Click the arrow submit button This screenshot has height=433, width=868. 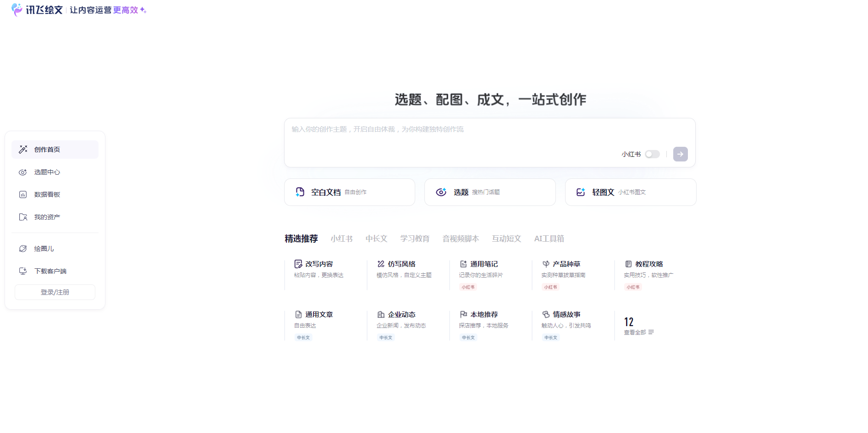(x=680, y=154)
